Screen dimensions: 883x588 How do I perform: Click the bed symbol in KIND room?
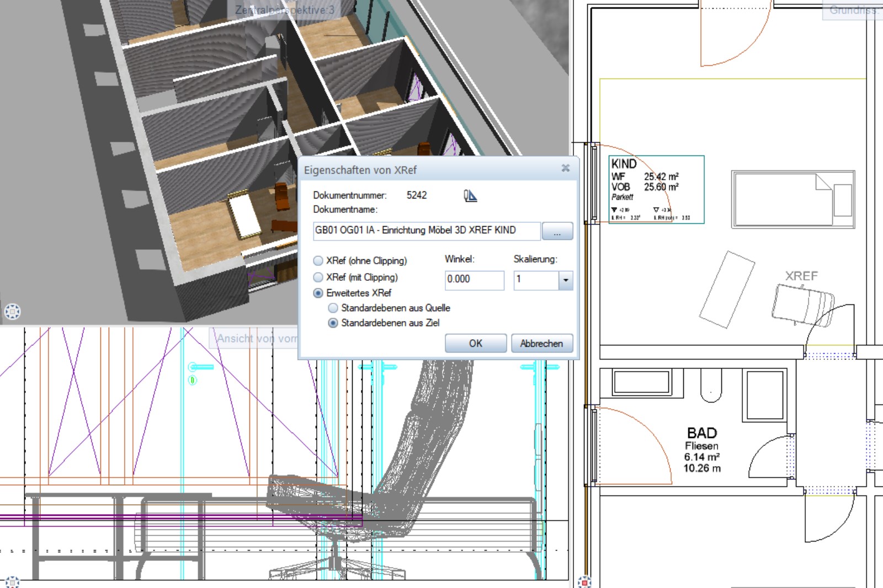(x=792, y=199)
